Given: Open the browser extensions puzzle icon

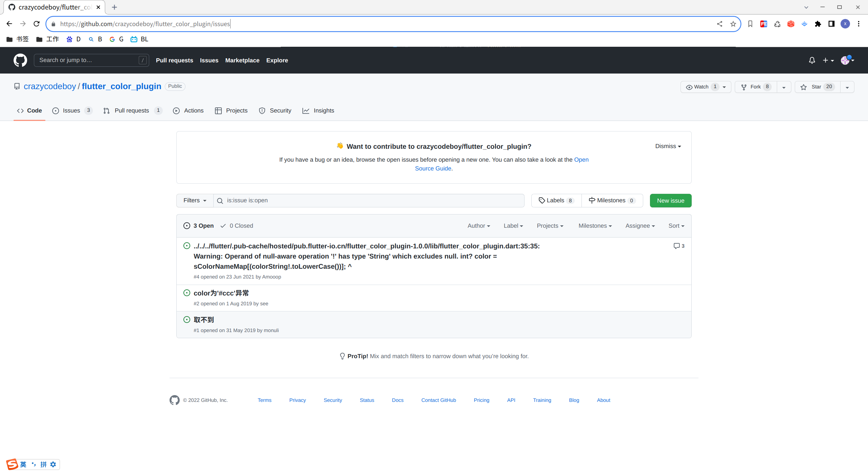Looking at the screenshot, I should pyautogui.click(x=818, y=24).
